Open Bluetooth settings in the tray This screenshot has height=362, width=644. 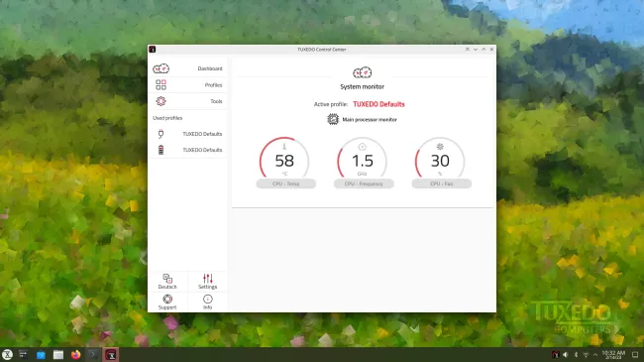click(x=576, y=355)
